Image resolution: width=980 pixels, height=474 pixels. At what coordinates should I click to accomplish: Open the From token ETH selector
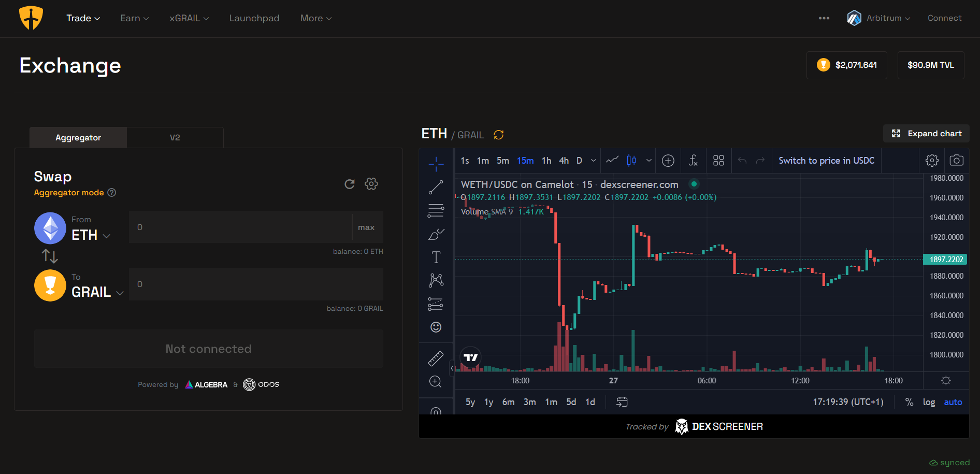pyautogui.click(x=91, y=235)
